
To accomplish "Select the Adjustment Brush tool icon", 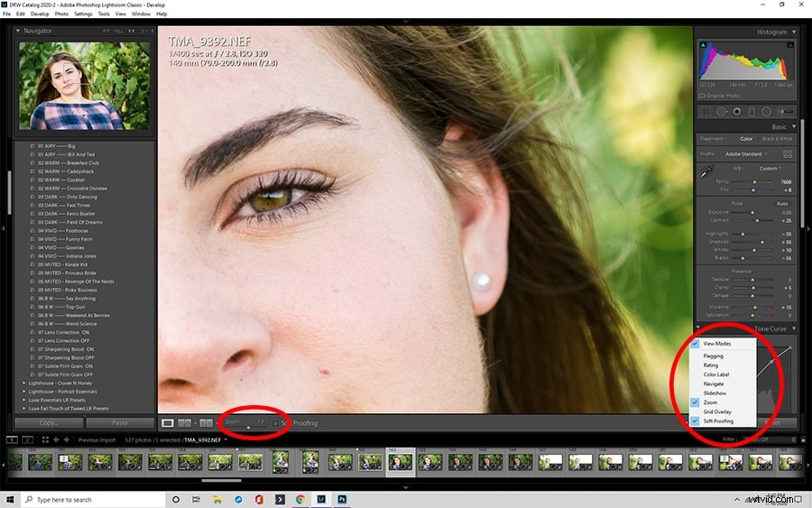I will pos(785,111).
